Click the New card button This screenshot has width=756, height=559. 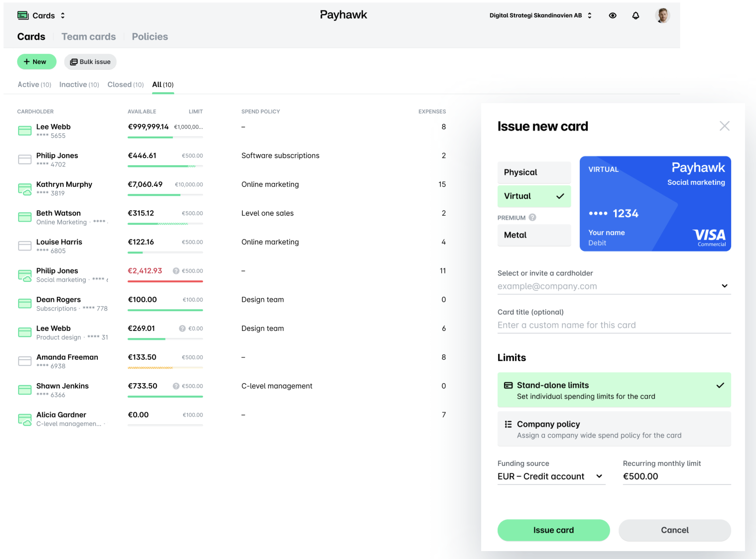point(37,61)
